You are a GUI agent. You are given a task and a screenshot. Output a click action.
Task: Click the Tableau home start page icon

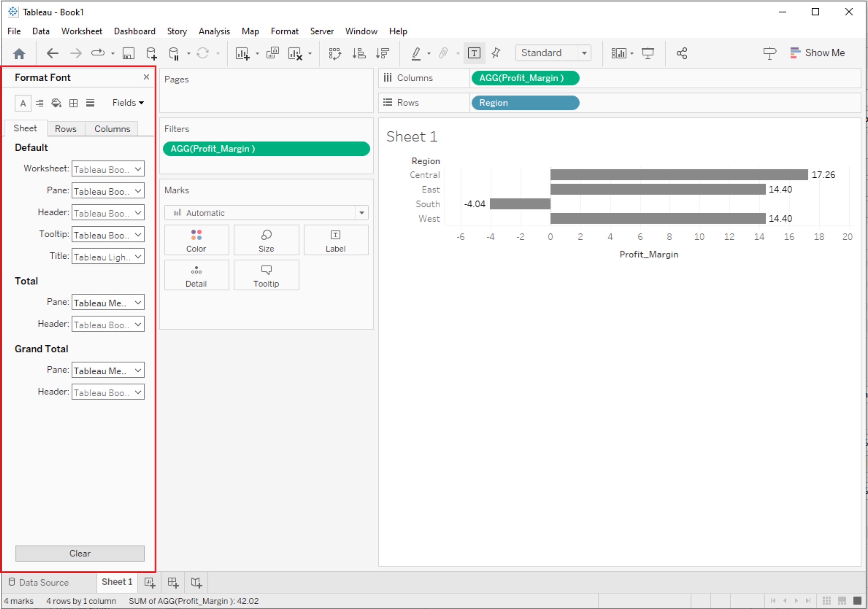point(19,53)
